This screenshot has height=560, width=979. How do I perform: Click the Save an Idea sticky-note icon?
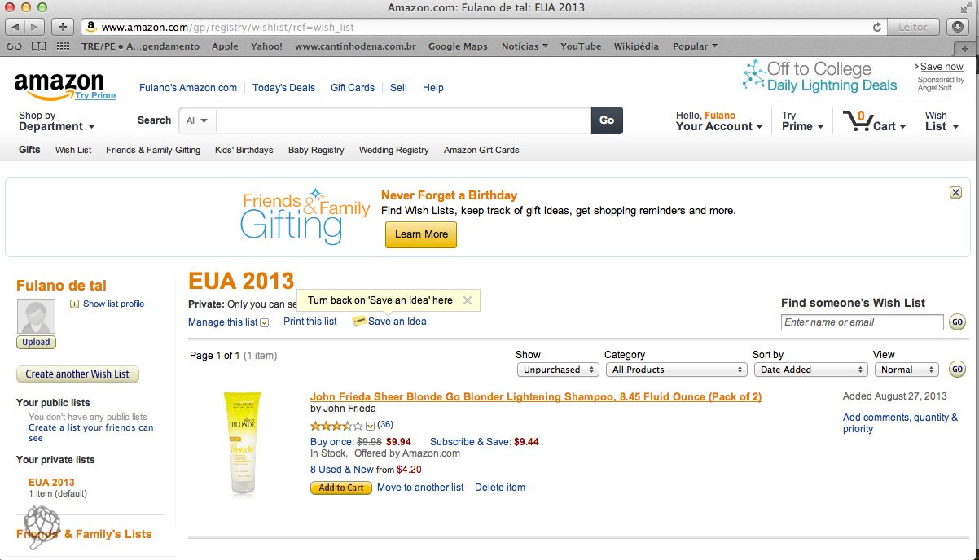[x=358, y=321]
